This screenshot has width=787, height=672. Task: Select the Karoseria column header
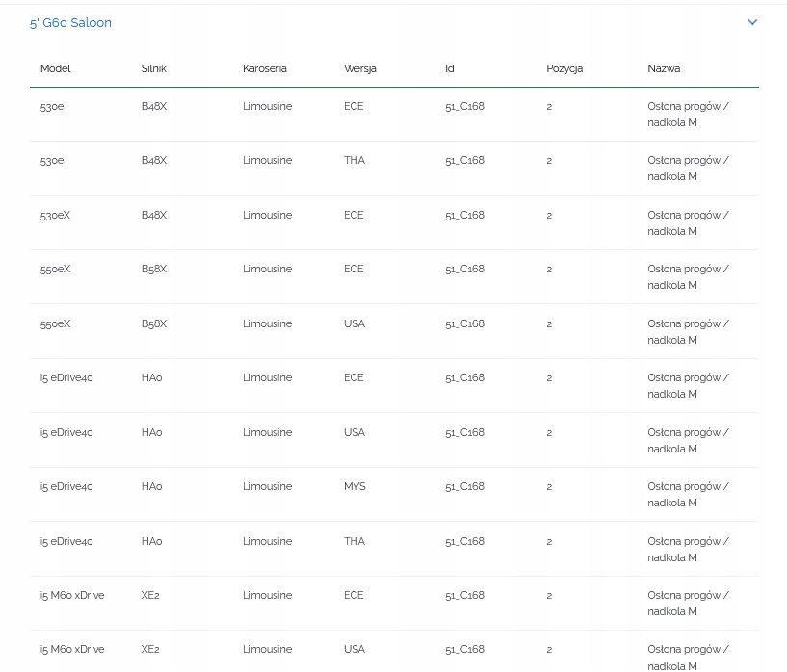pyautogui.click(x=265, y=68)
